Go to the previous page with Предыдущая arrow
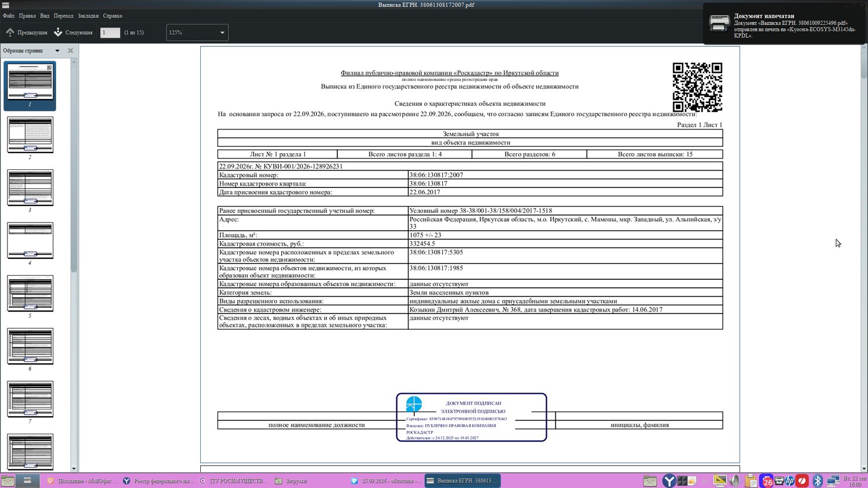The image size is (868, 488). tap(27, 32)
